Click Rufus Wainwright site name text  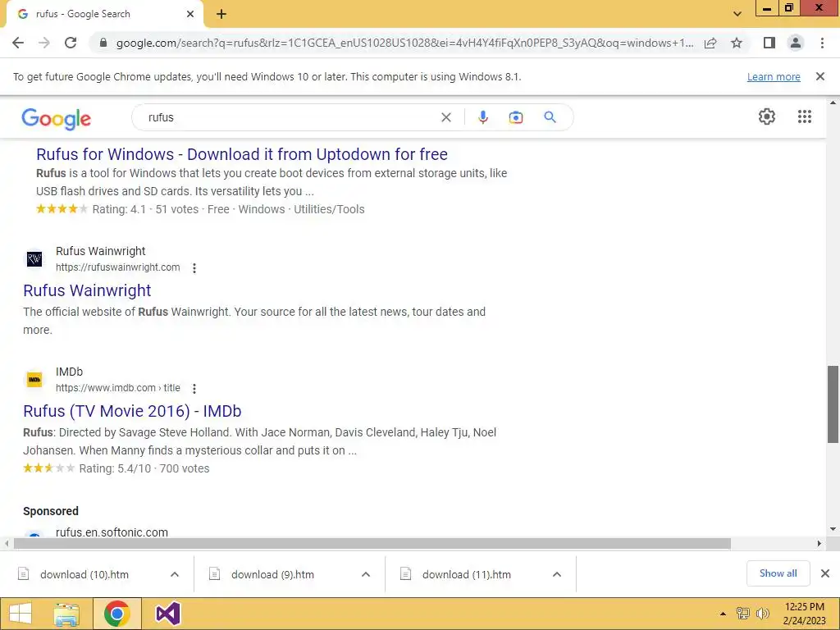tap(100, 251)
